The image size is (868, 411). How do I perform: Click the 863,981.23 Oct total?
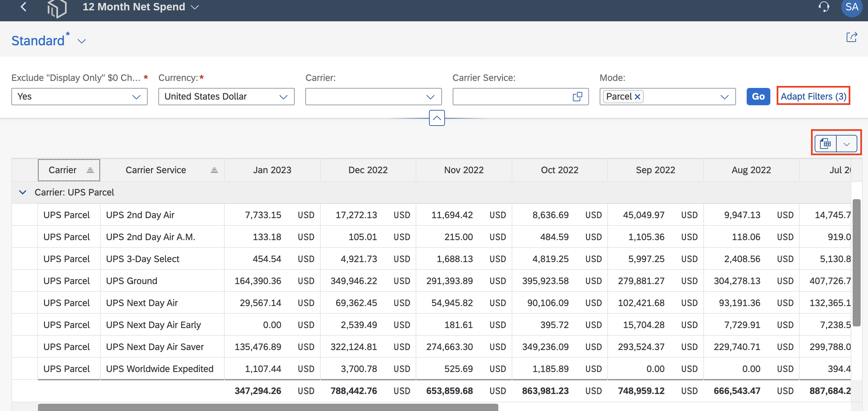click(545, 391)
